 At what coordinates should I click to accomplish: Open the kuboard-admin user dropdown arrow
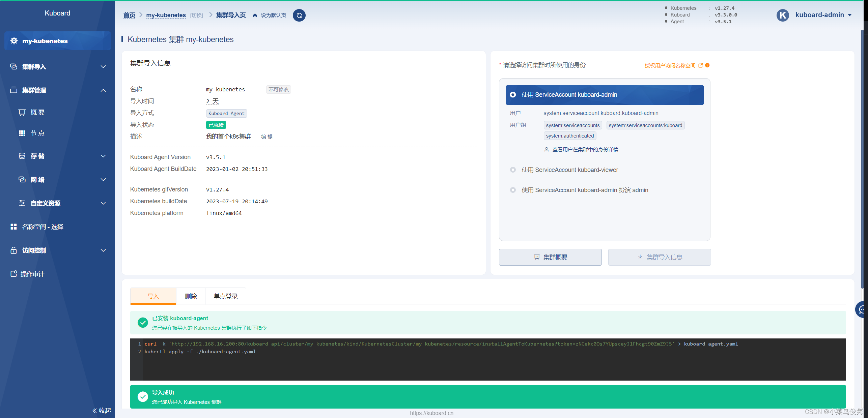(x=850, y=15)
